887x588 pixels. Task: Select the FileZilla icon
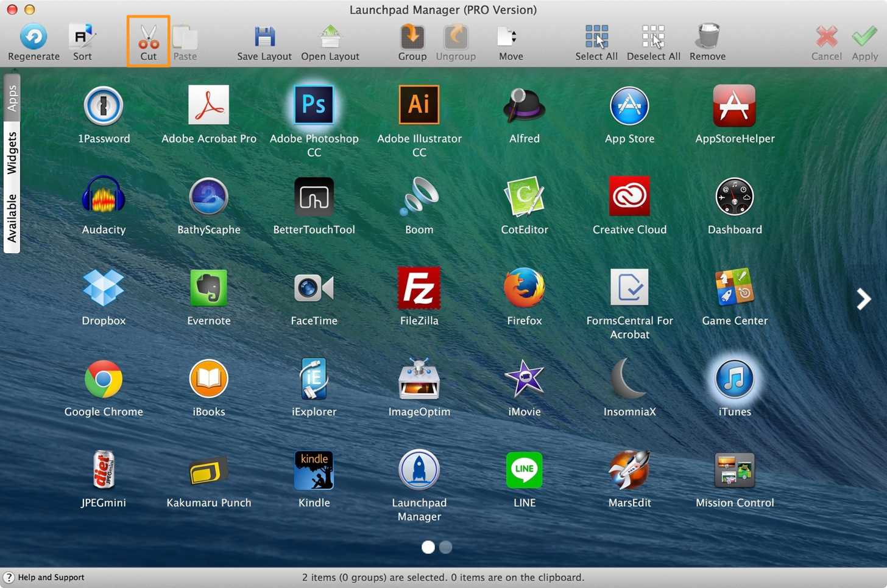click(x=419, y=287)
